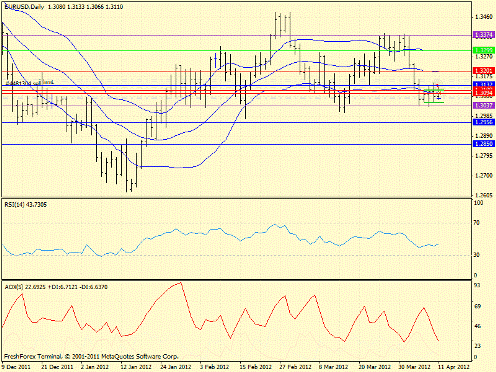
Task: Click the 100 value on RSI scale
Action: [x=478, y=203]
